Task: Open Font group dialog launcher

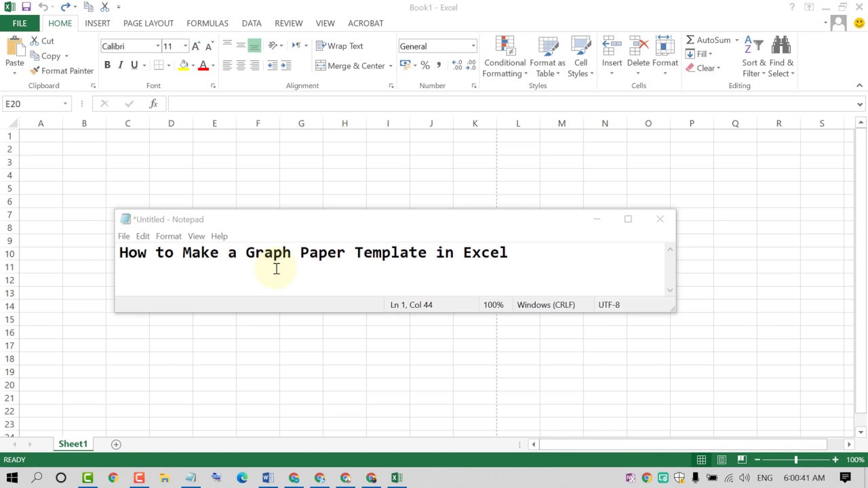Action: point(213,86)
